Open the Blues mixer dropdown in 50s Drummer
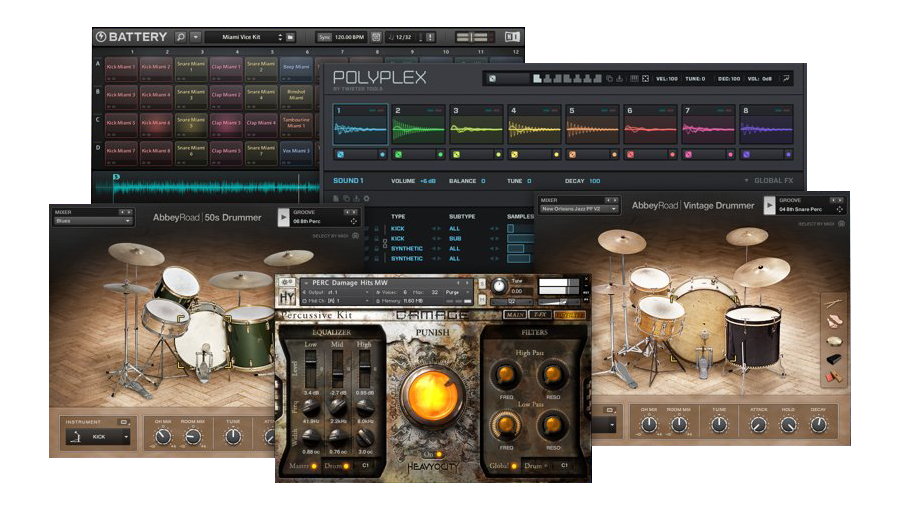This screenshot has height=510, width=900. (93, 221)
